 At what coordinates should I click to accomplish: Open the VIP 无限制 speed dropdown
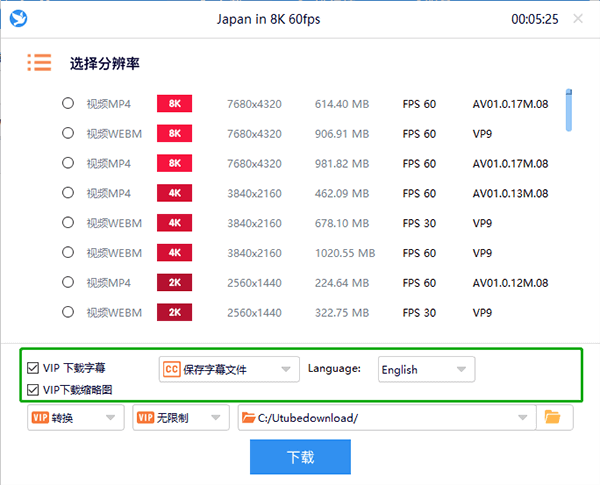click(x=179, y=417)
